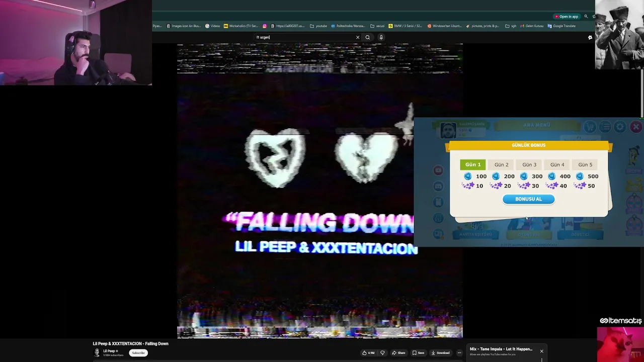Select the Gün 1 bonus tab
This screenshot has width=644, height=362.
click(473, 164)
